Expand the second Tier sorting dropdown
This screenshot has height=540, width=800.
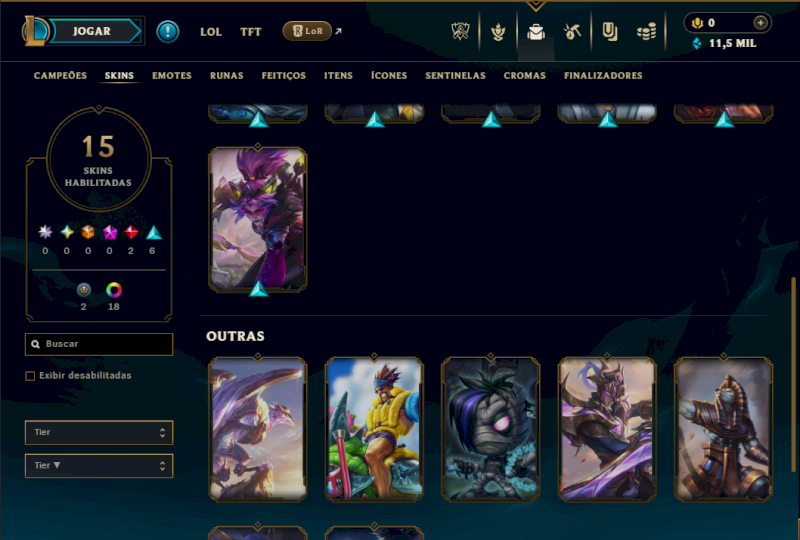99,465
